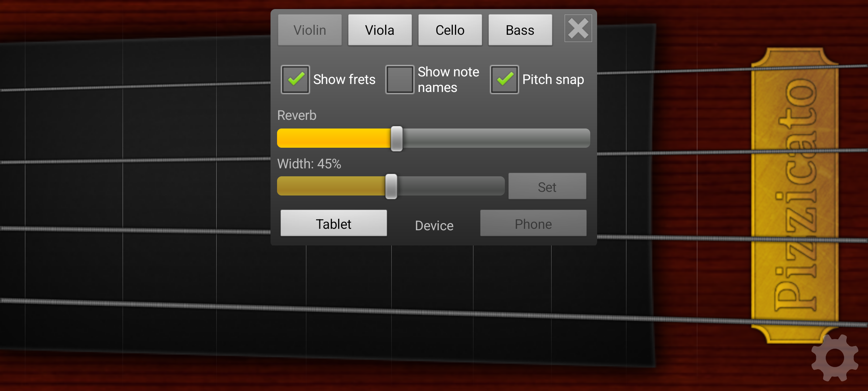Choose the Cello instrument

tap(450, 30)
